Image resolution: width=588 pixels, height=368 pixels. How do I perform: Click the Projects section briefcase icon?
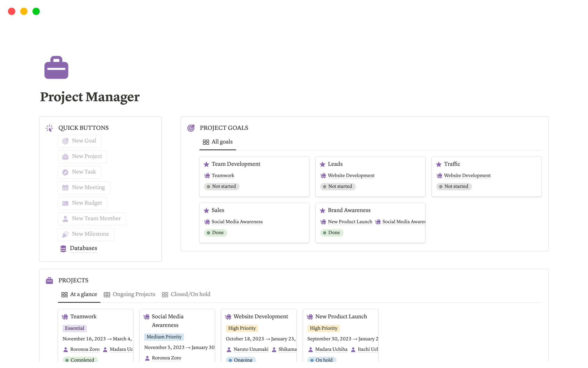[49, 280]
